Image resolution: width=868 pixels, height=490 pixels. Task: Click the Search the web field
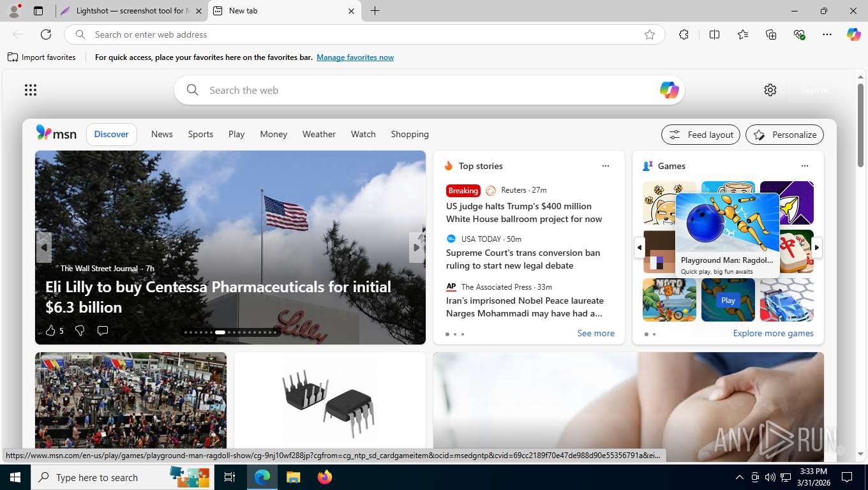point(429,90)
